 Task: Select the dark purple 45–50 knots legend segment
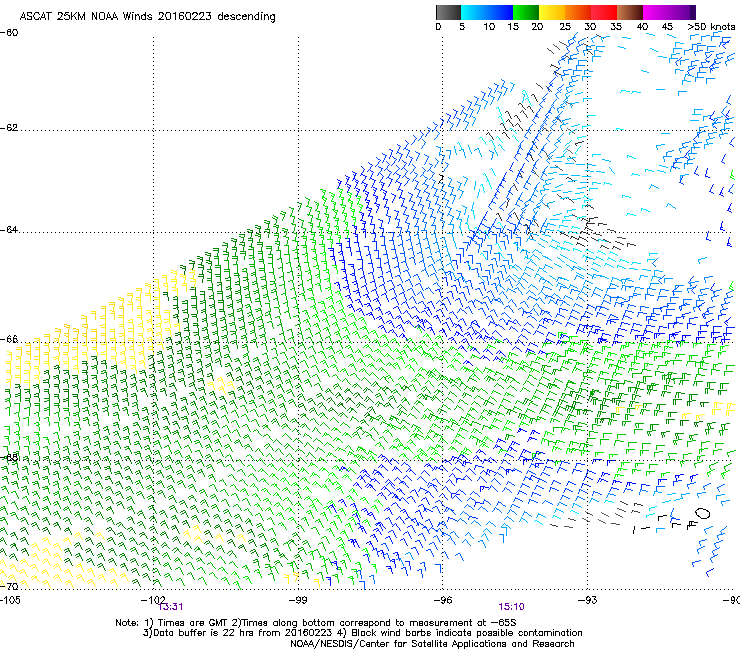click(682, 12)
